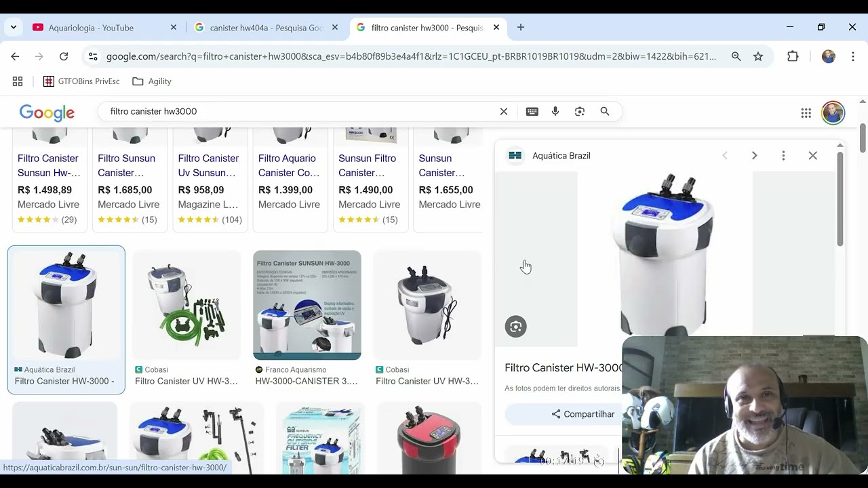Viewport: 868px width, 488px height.
Task: Select the filtro canister hw3000 search tab
Action: point(428,28)
